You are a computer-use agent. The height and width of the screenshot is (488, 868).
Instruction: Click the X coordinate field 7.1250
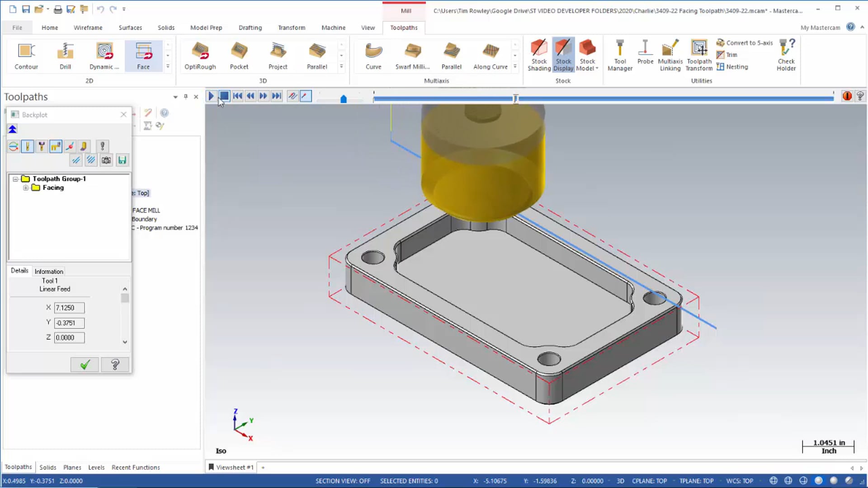tap(69, 308)
